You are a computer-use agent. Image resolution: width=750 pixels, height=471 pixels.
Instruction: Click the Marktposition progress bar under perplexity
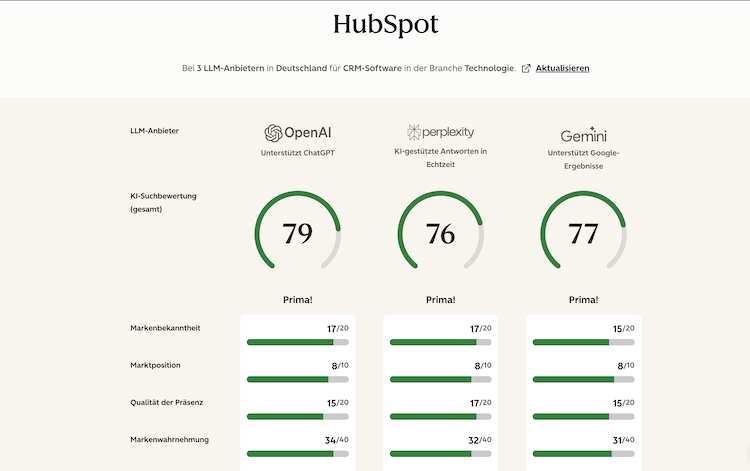click(x=441, y=380)
